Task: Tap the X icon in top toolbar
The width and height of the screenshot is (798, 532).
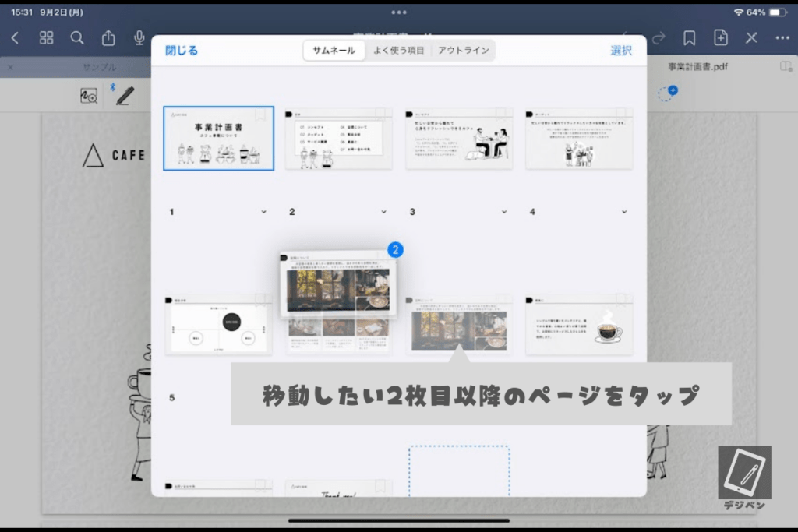Action: pyautogui.click(x=752, y=37)
